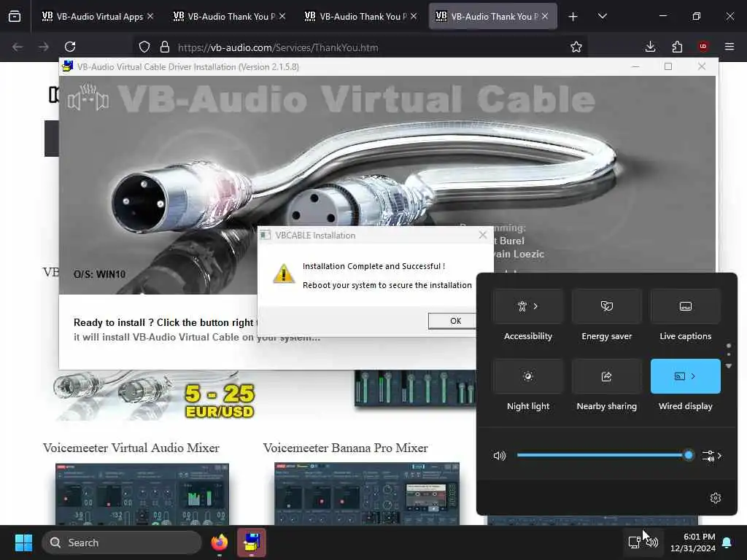Toggle Nearby sharing tile
Image resolution: width=747 pixels, height=560 pixels.
pos(606,376)
